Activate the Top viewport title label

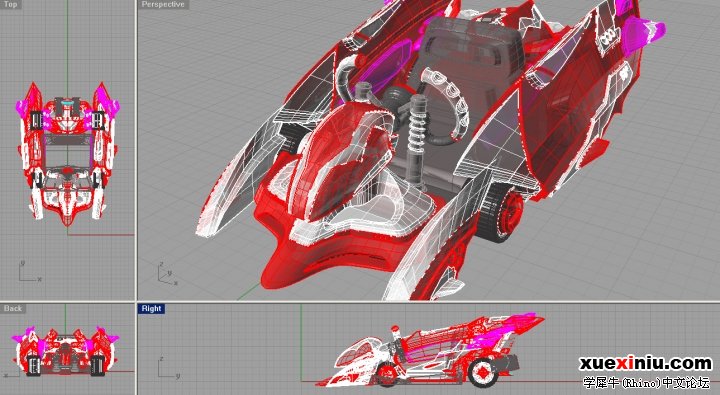10,4
